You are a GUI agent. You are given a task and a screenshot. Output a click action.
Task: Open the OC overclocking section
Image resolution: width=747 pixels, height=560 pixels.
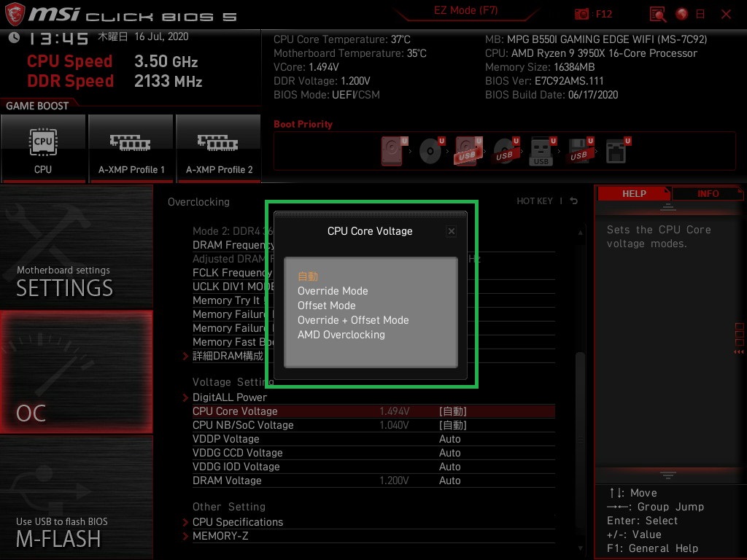76,372
